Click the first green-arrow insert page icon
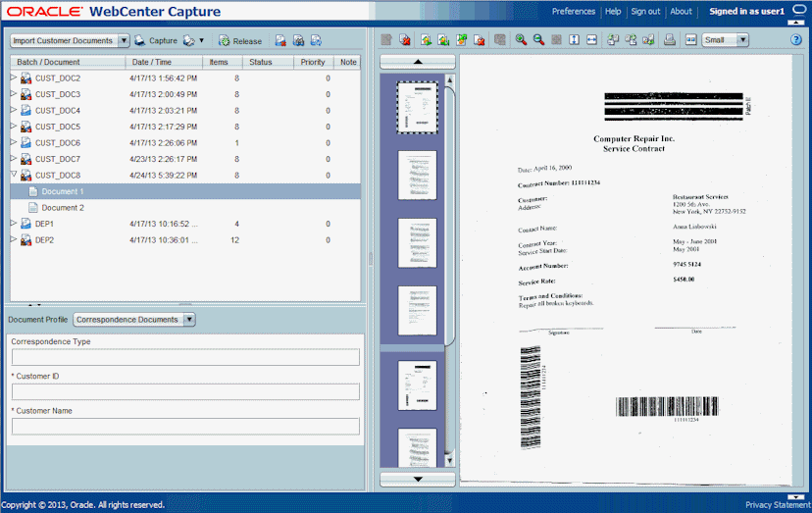The width and height of the screenshot is (812, 513). [426, 40]
